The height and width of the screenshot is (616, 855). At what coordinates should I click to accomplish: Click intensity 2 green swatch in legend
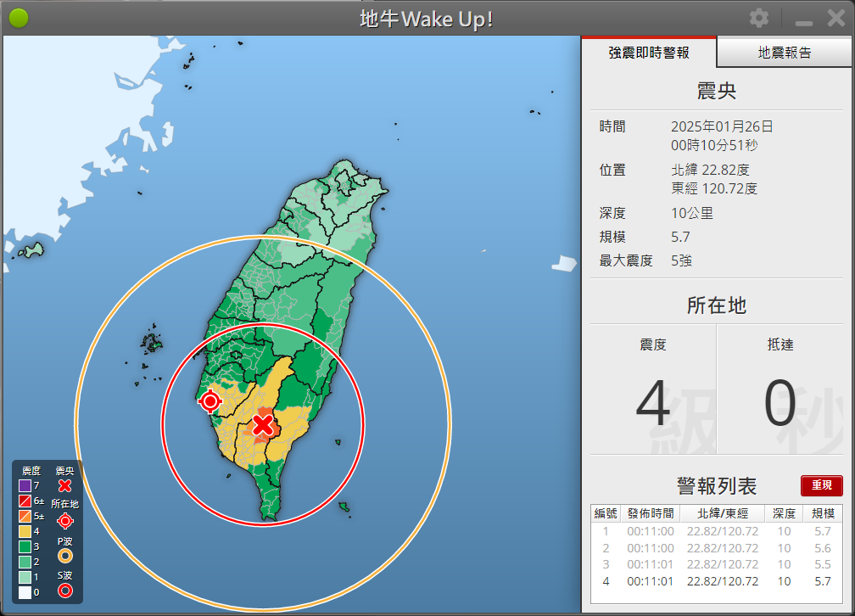coord(25,562)
